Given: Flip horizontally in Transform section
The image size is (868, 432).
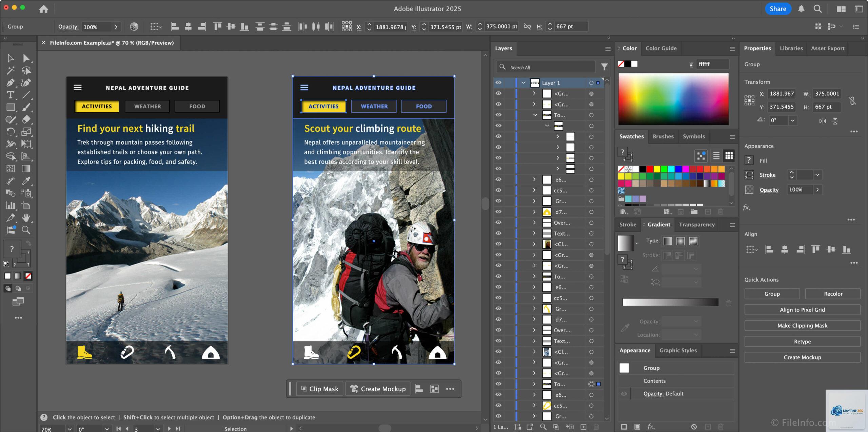Looking at the screenshot, I should click(823, 121).
